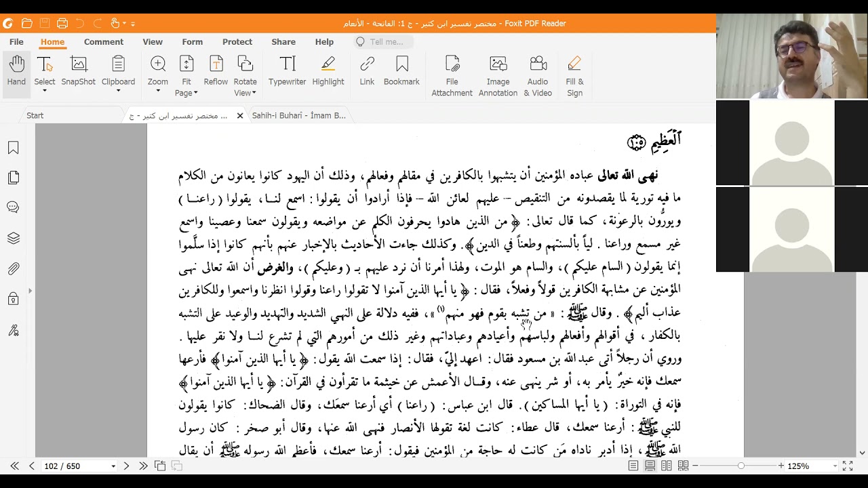868x488 pixels.
Task: Open the 125% zoom level dropdown
Action: 835,466
